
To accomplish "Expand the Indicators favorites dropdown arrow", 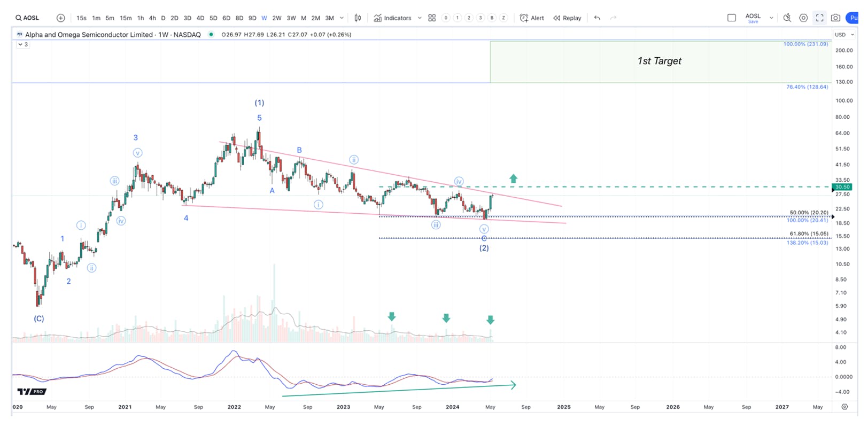I will pos(420,18).
